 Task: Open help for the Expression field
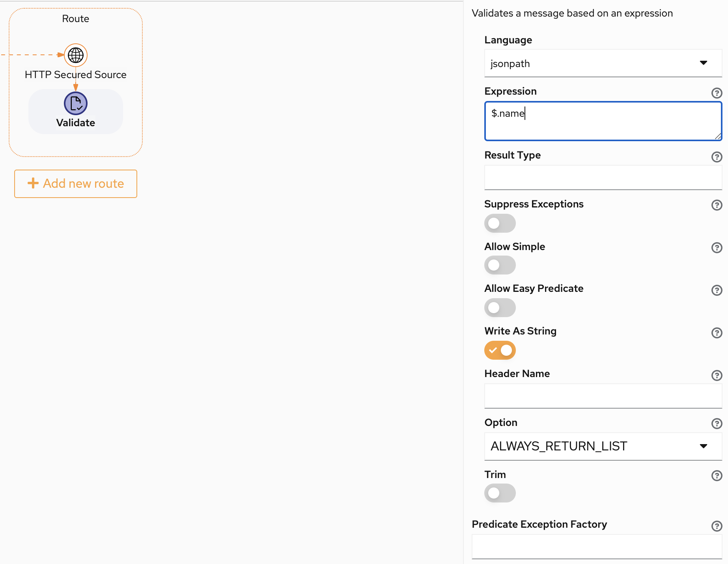tap(717, 93)
